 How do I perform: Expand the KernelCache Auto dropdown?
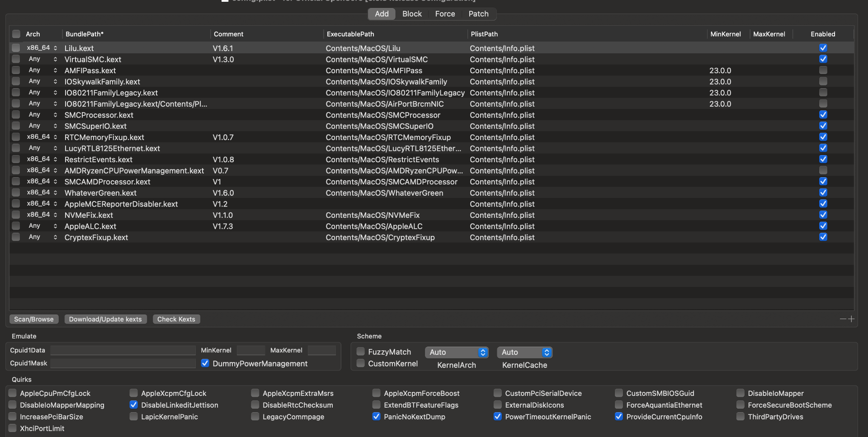pyautogui.click(x=524, y=352)
